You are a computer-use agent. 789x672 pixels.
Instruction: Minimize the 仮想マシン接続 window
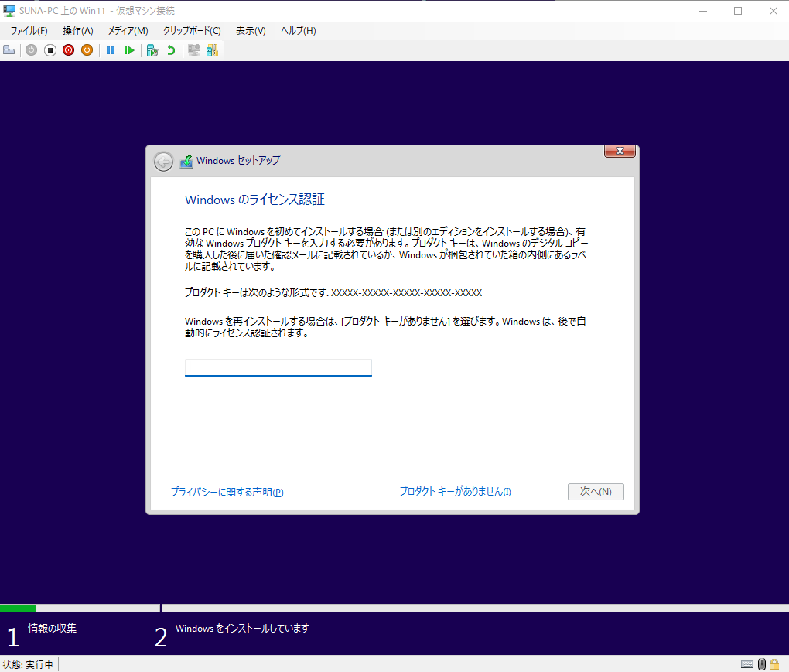click(x=703, y=11)
